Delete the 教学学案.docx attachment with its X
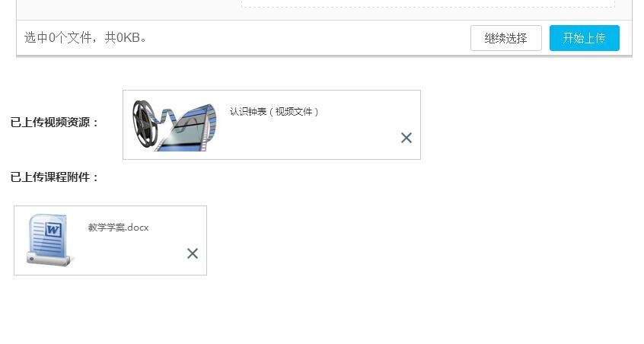 (x=193, y=253)
